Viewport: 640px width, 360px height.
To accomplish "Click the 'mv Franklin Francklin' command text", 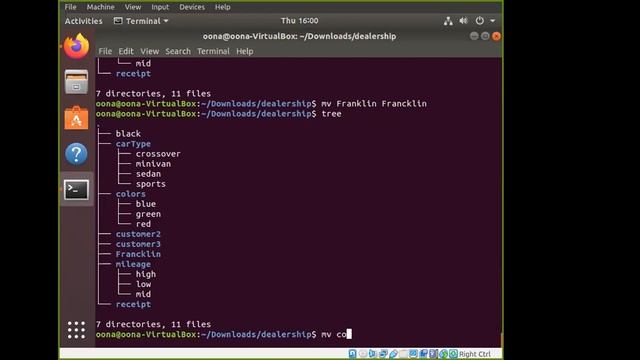I will 374,104.
